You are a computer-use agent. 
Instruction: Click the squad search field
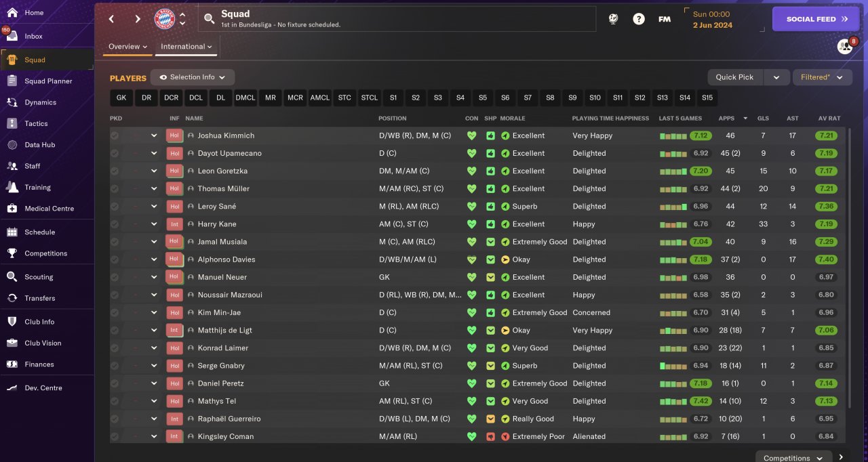(x=397, y=19)
